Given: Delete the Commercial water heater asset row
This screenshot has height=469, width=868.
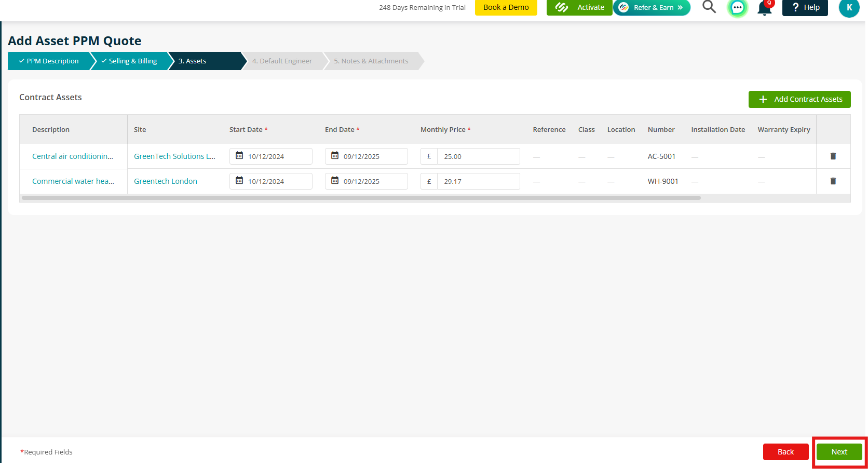Looking at the screenshot, I should click(833, 181).
